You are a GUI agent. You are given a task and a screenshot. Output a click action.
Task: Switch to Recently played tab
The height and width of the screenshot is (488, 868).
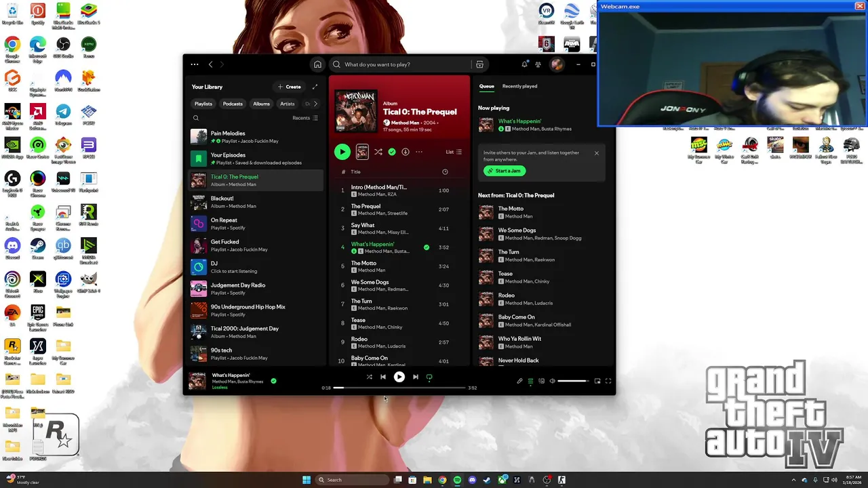point(519,86)
